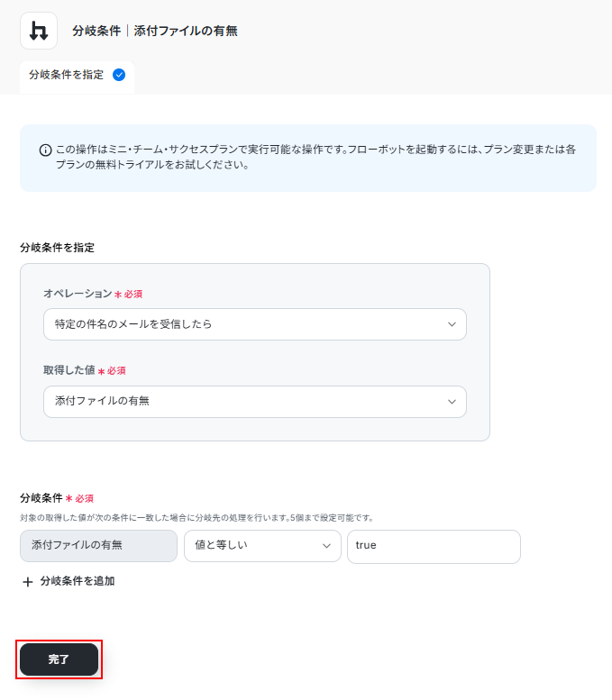Open the 値と等しい condition dropdown
The height and width of the screenshot is (700, 612).
click(261, 546)
